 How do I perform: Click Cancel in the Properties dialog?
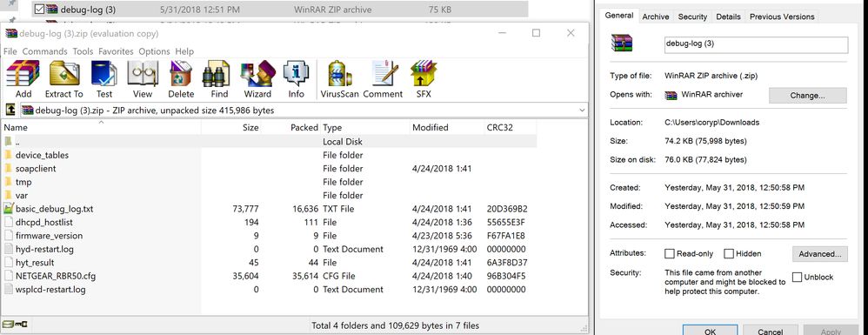pyautogui.click(x=770, y=331)
